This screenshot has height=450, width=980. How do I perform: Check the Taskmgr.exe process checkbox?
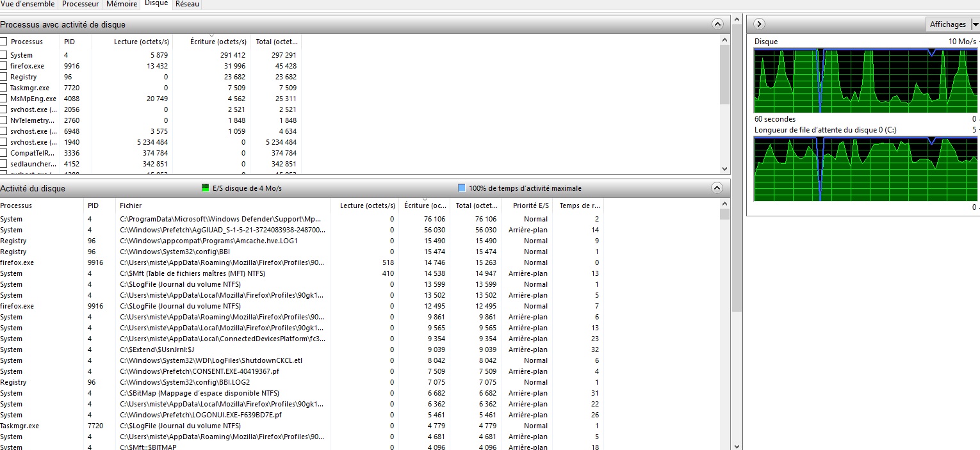(4, 88)
